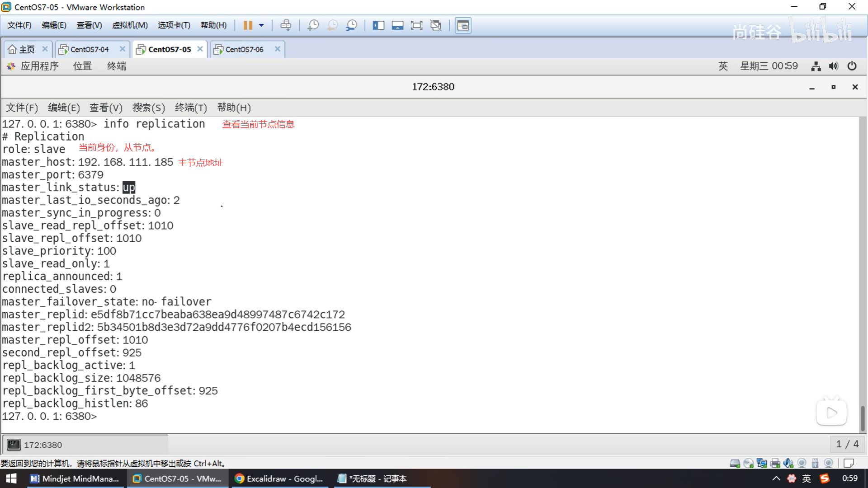Switch to the CentOS7-06 tab
This screenshot has height=488, width=868.
pos(244,49)
